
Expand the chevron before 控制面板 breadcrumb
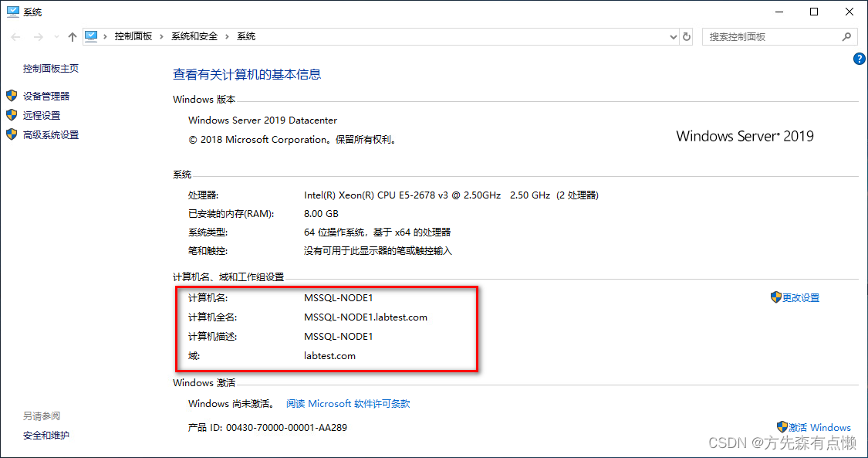[x=105, y=36]
